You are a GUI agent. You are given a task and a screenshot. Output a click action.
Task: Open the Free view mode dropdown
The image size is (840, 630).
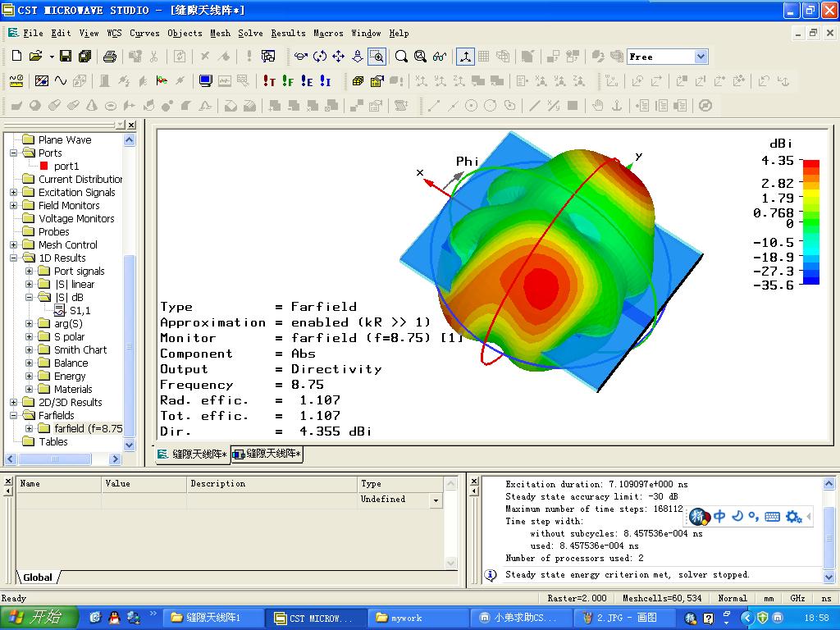(x=701, y=57)
